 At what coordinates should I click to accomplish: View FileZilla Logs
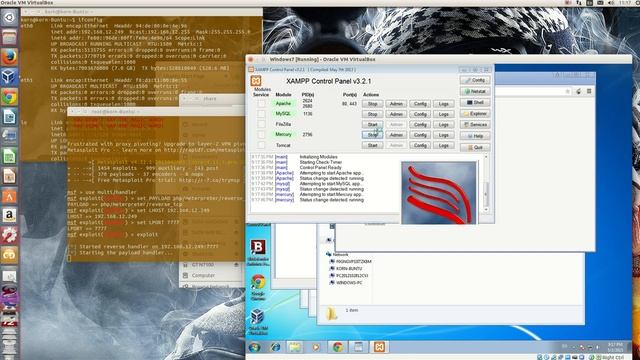point(444,124)
